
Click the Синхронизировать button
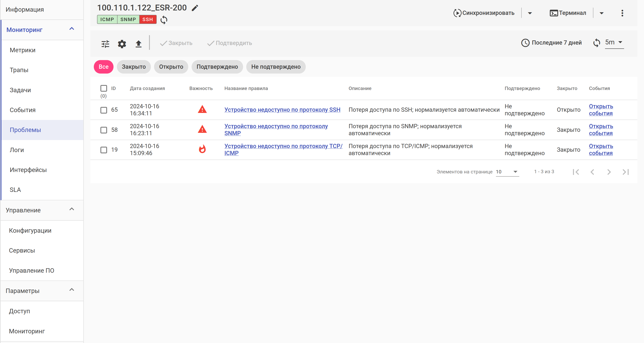click(484, 13)
